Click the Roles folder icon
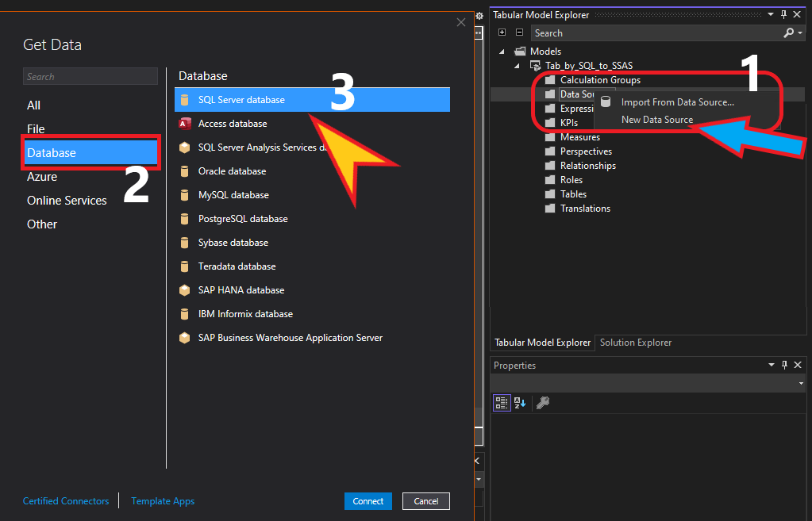 click(x=550, y=180)
